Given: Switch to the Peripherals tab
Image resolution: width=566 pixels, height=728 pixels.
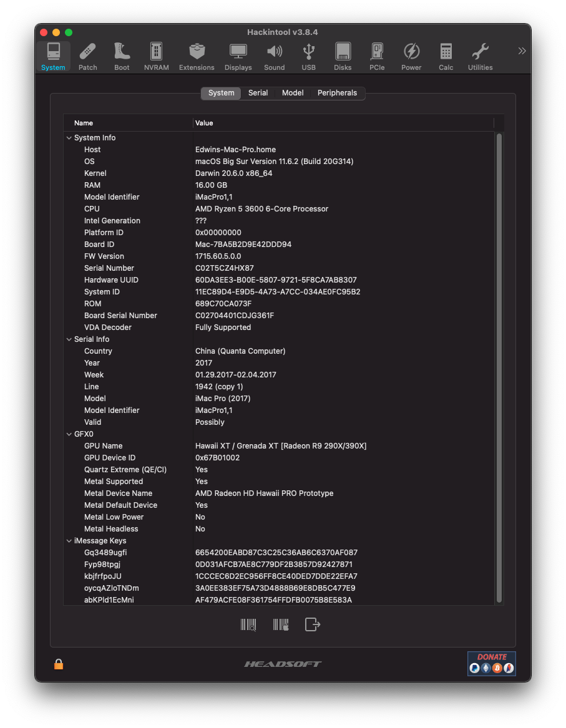Looking at the screenshot, I should pos(337,93).
